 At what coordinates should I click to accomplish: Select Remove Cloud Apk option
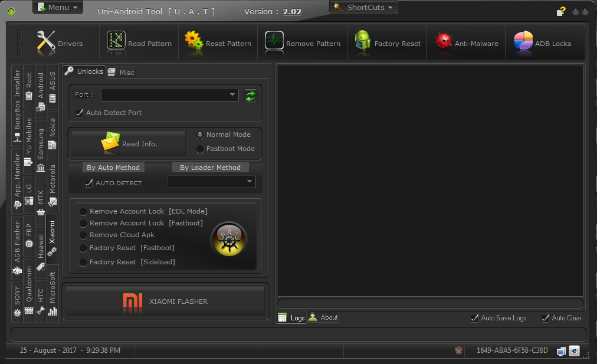[x=83, y=235]
